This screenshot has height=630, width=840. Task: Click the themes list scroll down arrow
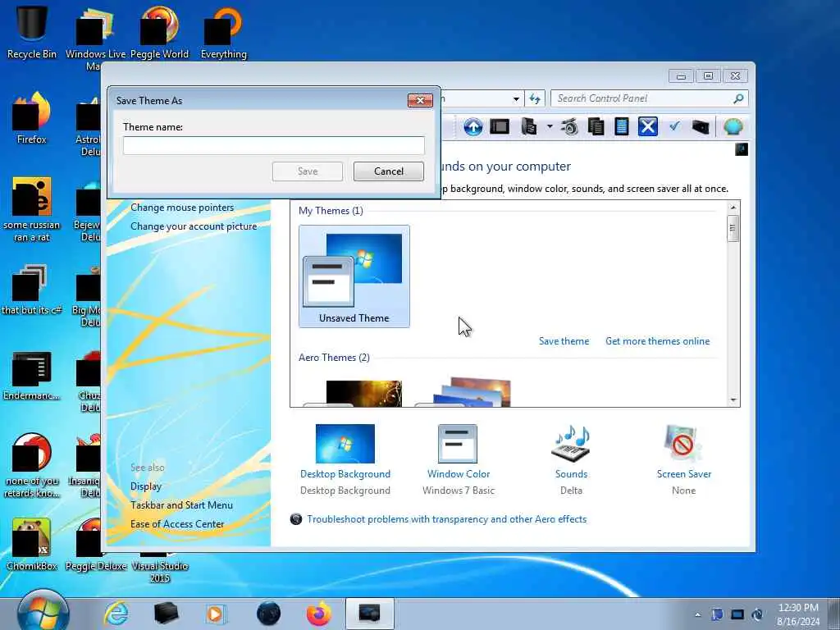click(733, 400)
